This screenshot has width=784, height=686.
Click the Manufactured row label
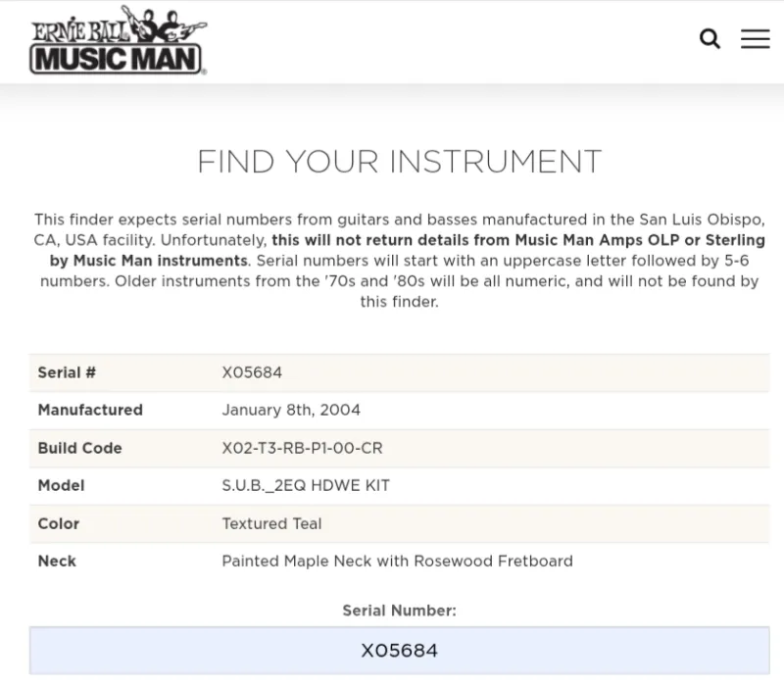(x=90, y=410)
